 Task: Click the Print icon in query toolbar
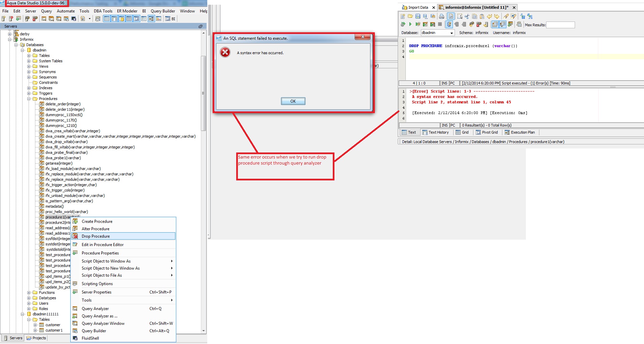coord(441,16)
